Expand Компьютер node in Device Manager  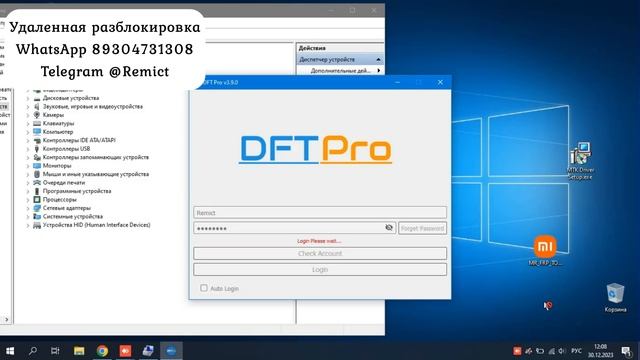[x=28, y=132]
